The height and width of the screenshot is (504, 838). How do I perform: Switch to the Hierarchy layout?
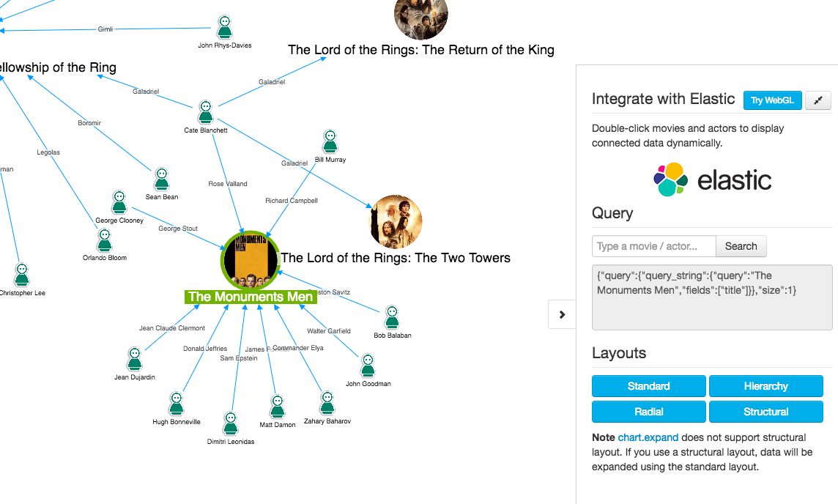point(765,386)
